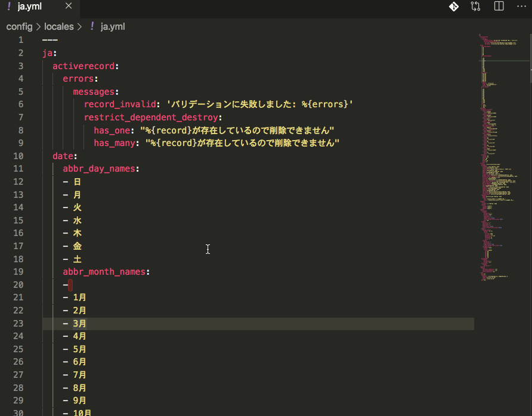Click the 8月 list entry
The image size is (532, 416).
pyautogui.click(x=79, y=388)
